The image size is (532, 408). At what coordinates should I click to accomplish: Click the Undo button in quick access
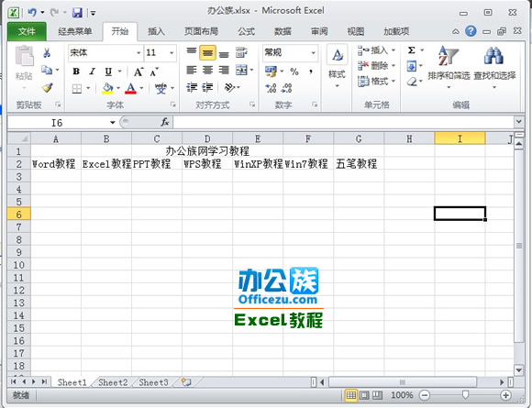32,13
